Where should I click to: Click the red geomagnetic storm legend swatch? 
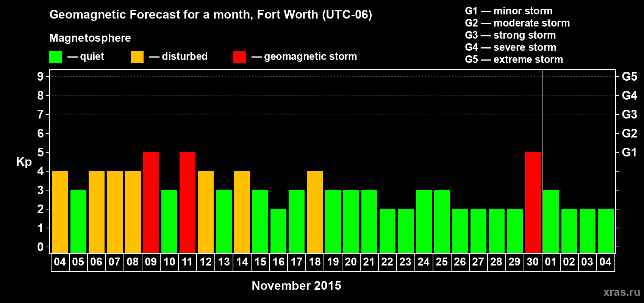(240, 57)
